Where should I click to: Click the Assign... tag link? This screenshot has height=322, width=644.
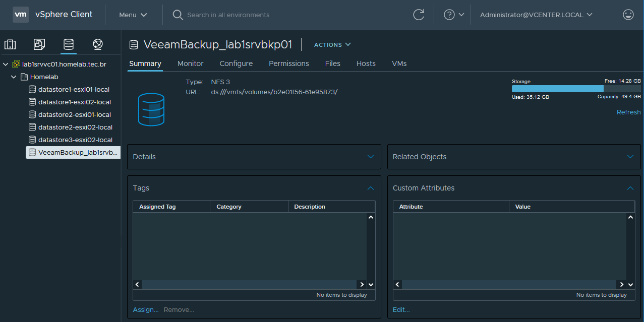[146, 310]
